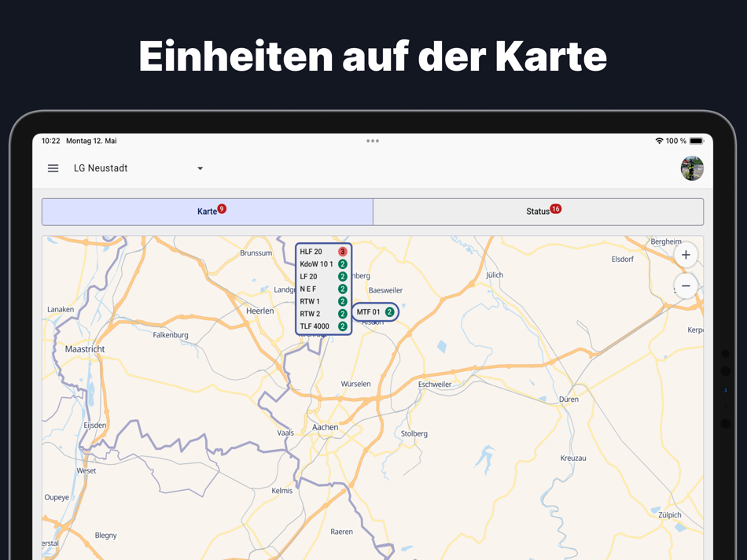This screenshot has width=747, height=560.
Task: Zoom out using the minus map control
Action: click(685, 286)
